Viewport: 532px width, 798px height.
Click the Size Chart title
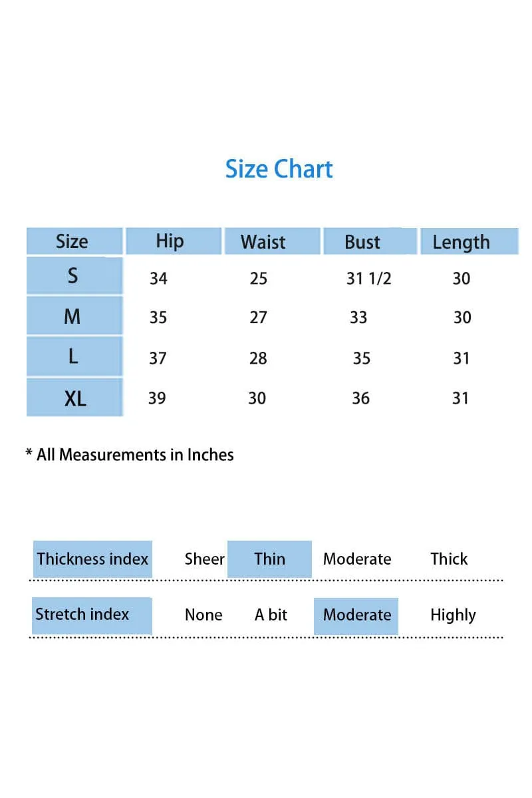click(279, 169)
